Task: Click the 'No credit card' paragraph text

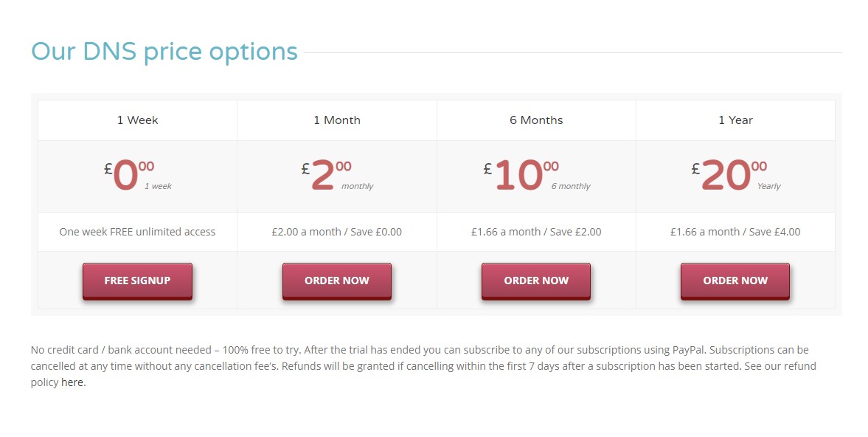Action: coord(423,366)
